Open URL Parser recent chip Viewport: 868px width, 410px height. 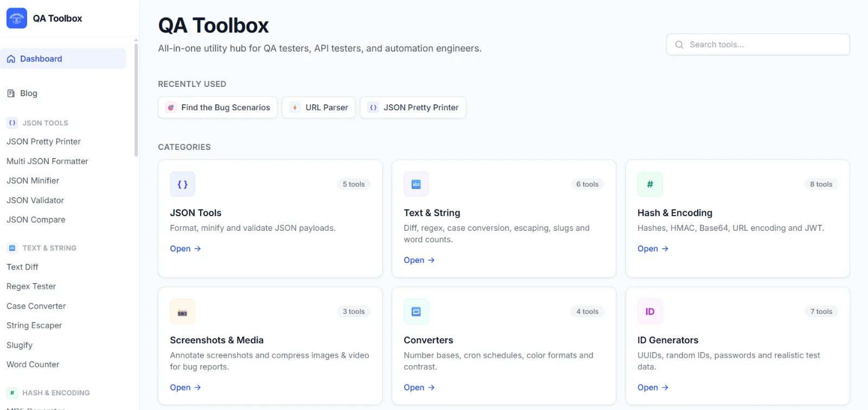click(319, 108)
